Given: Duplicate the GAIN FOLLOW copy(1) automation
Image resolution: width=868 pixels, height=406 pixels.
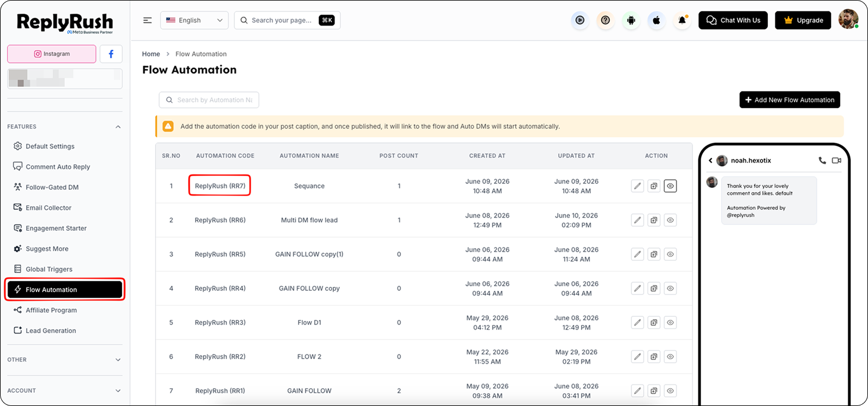Looking at the screenshot, I should coord(654,254).
